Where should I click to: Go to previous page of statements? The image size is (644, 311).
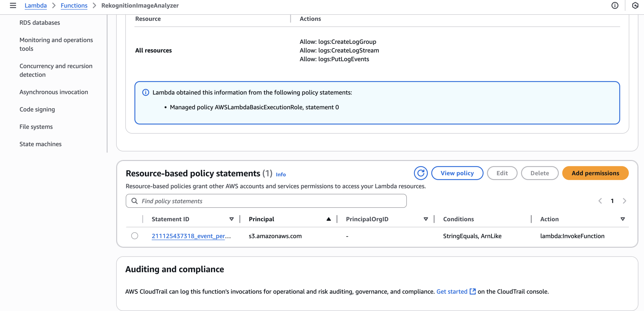(600, 201)
